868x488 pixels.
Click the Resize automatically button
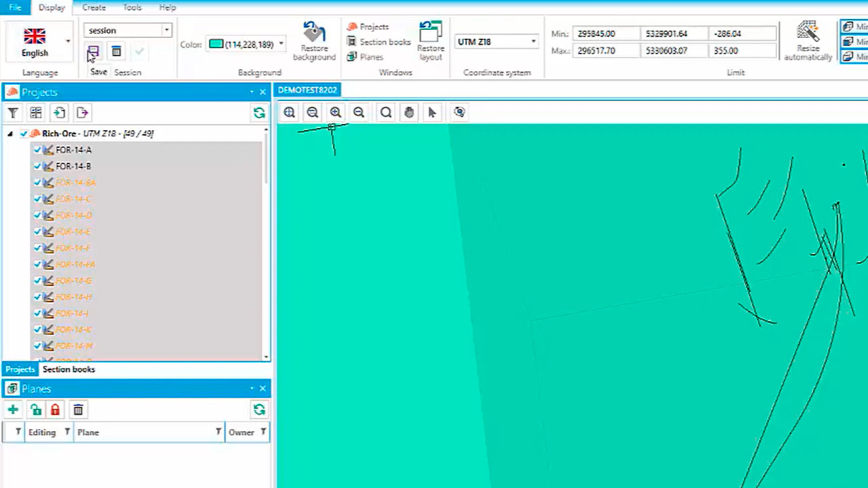click(x=808, y=41)
